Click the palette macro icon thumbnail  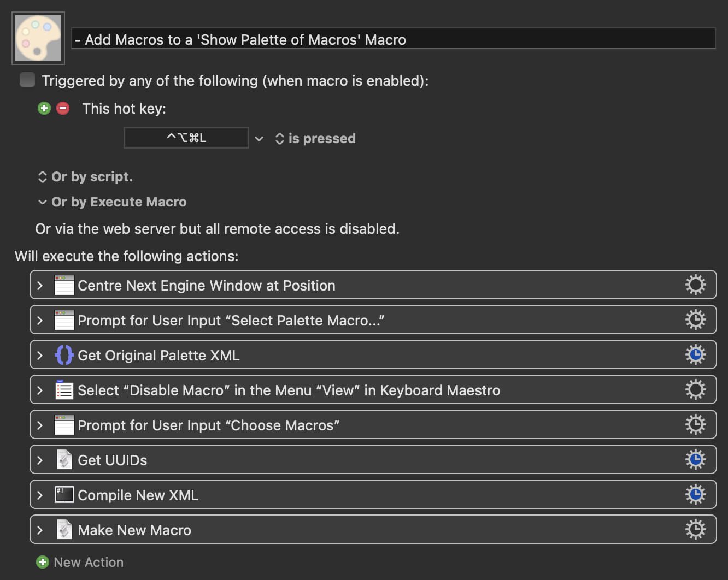coord(38,38)
